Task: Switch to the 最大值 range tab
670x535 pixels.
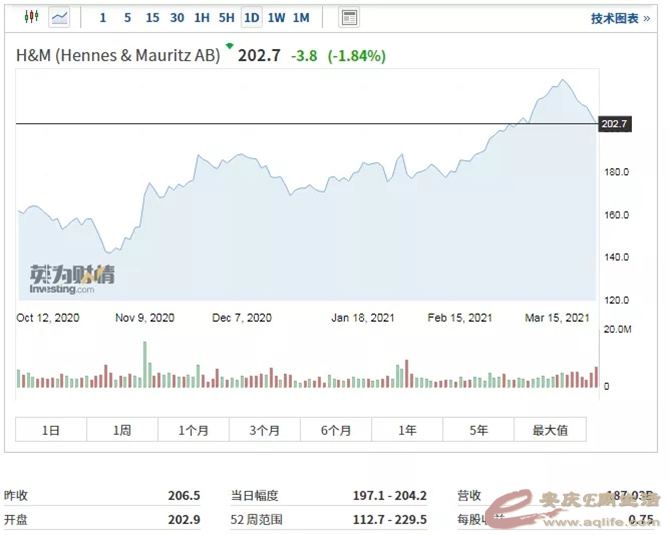Action: point(550,430)
